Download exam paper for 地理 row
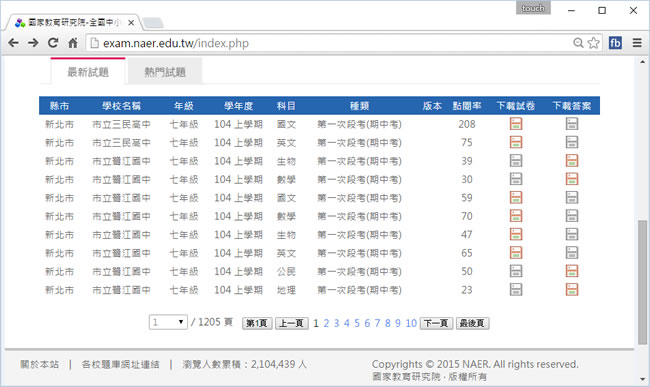 (x=516, y=290)
